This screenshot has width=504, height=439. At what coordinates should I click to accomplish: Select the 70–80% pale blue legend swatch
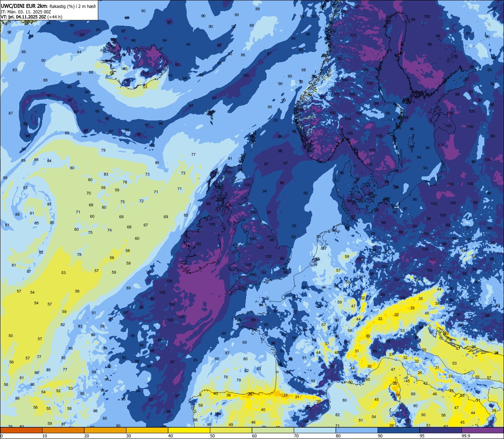coord(315,430)
